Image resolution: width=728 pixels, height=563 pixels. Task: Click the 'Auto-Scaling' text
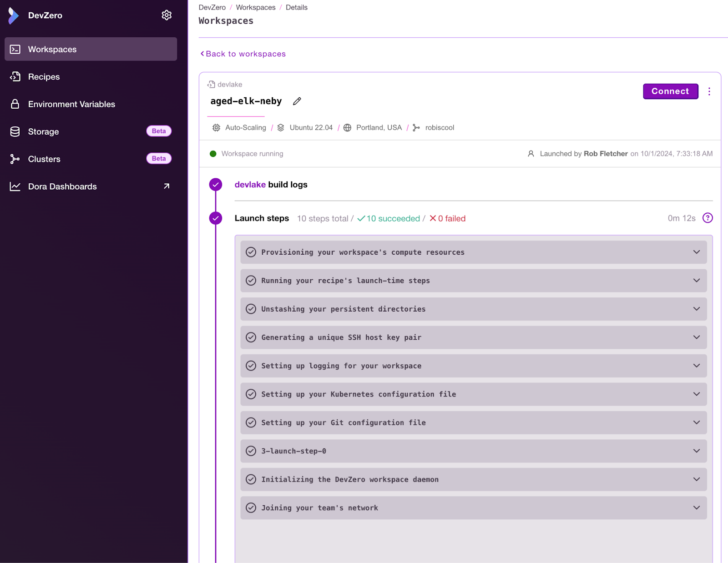(x=246, y=128)
